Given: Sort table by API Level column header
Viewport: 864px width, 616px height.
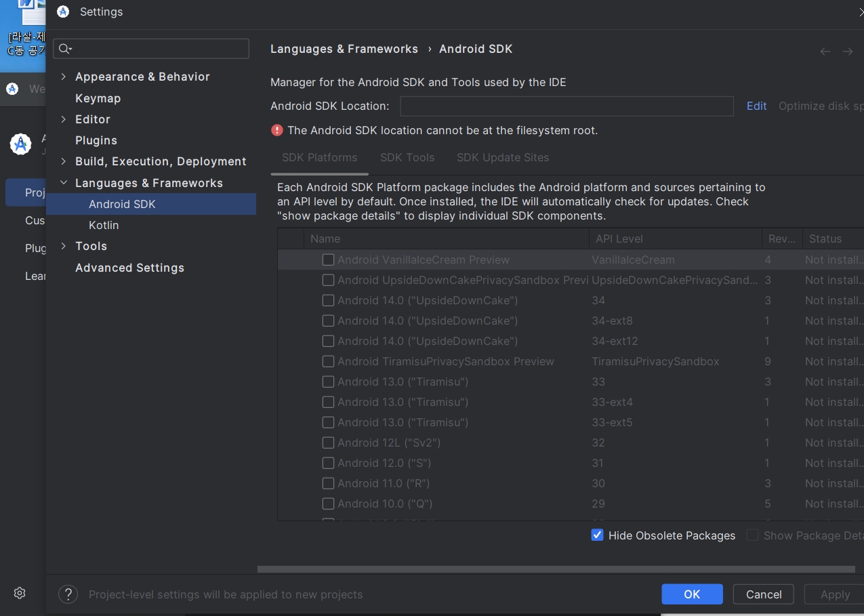Looking at the screenshot, I should pos(676,239).
